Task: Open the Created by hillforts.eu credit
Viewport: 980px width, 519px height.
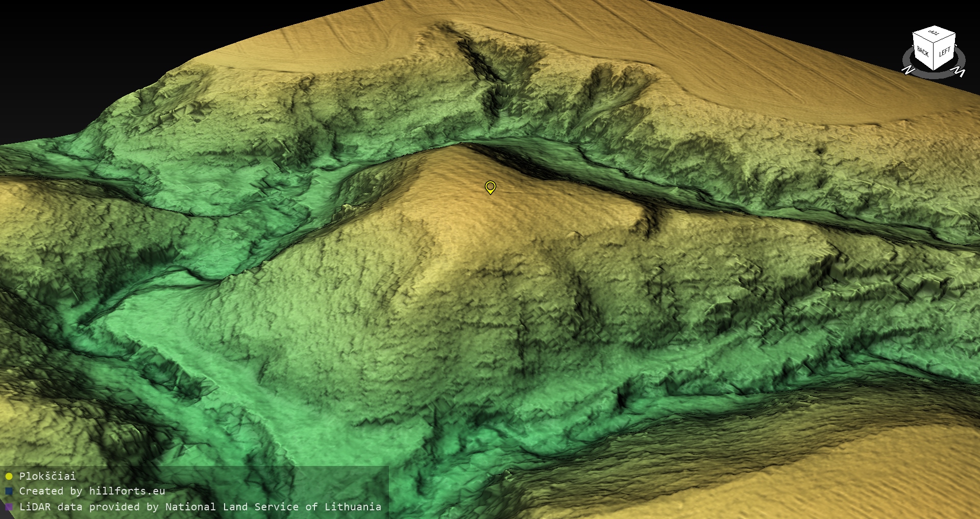Action: (92, 491)
